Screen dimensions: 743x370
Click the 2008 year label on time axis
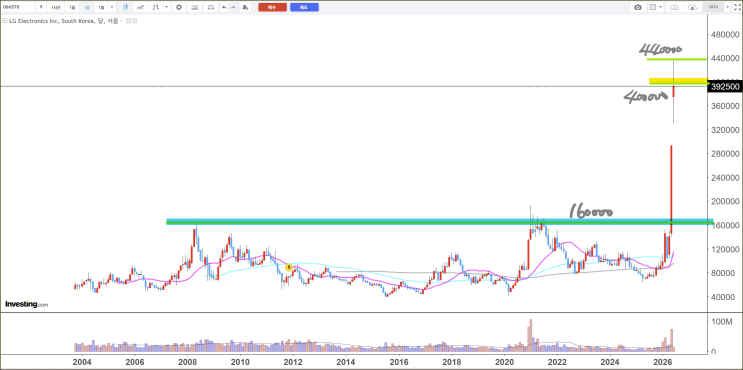coord(187,361)
